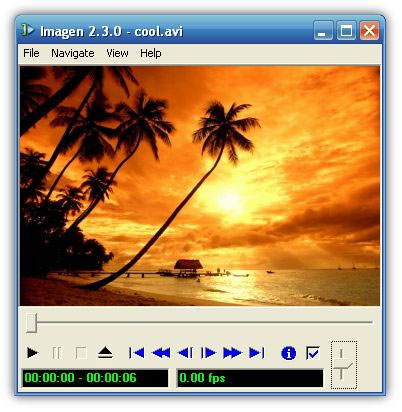Image resolution: width=402 pixels, height=412 pixels.
Task: Open the Help menu
Action: click(151, 53)
